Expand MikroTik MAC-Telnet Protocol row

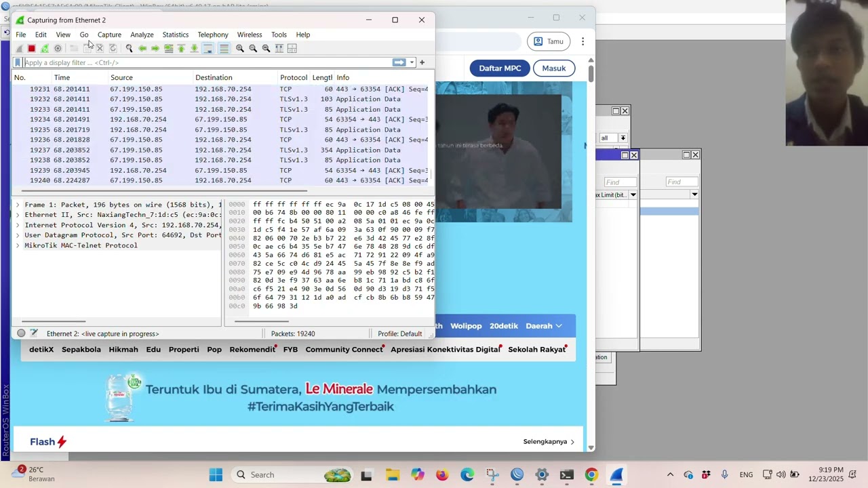point(18,245)
